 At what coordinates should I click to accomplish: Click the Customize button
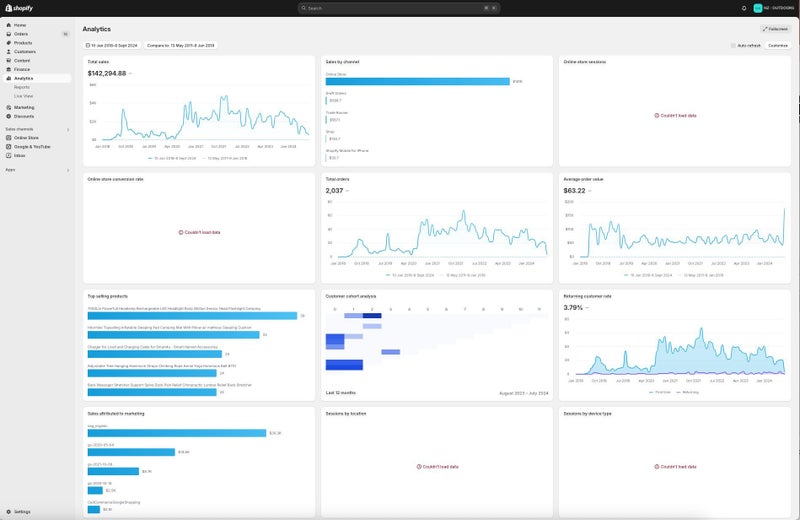[778, 45]
